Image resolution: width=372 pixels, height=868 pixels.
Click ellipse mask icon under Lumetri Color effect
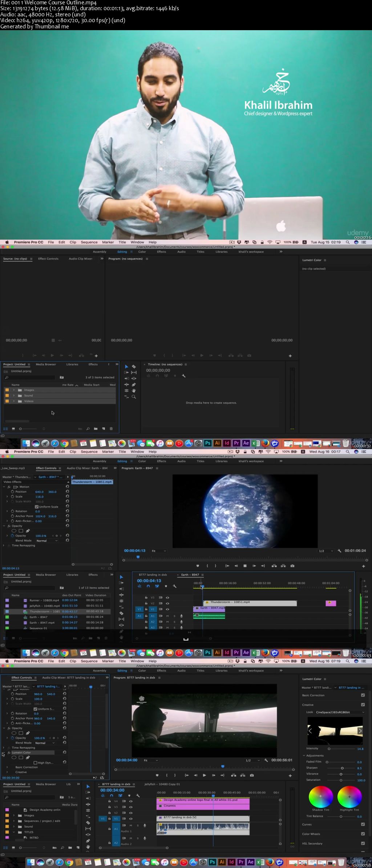14,757
